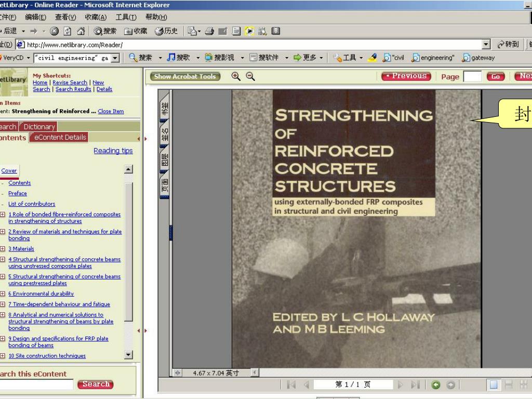The image size is (532, 399).
Task: Click the Page number input field
Action: 472,76
